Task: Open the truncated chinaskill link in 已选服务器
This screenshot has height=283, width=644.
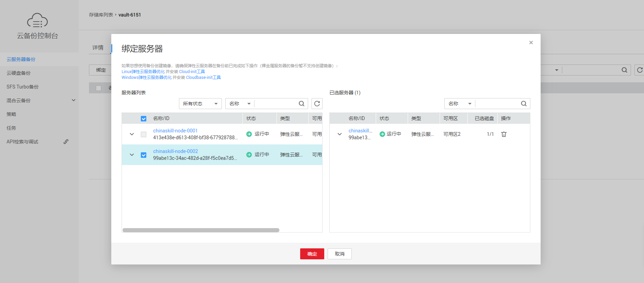Action: click(360, 131)
